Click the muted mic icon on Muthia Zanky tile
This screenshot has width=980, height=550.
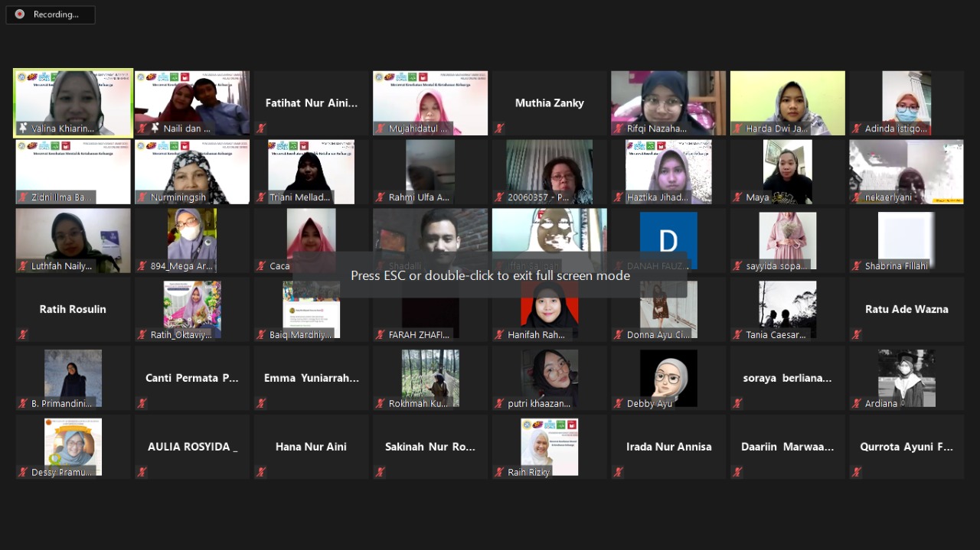pyautogui.click(x=499, y=129)
